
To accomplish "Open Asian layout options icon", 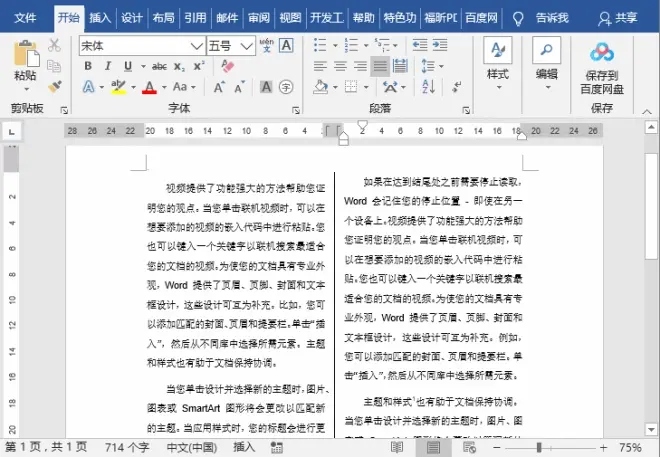I will [390, 87].
